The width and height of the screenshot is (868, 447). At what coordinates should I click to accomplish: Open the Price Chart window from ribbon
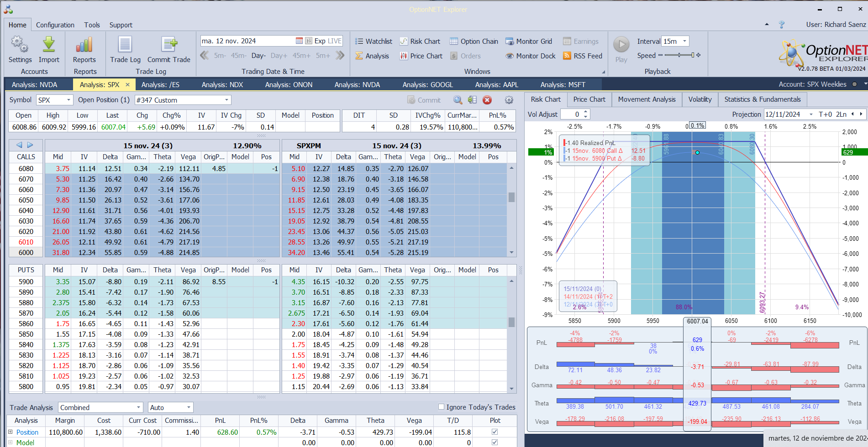(x=421, y=56)
